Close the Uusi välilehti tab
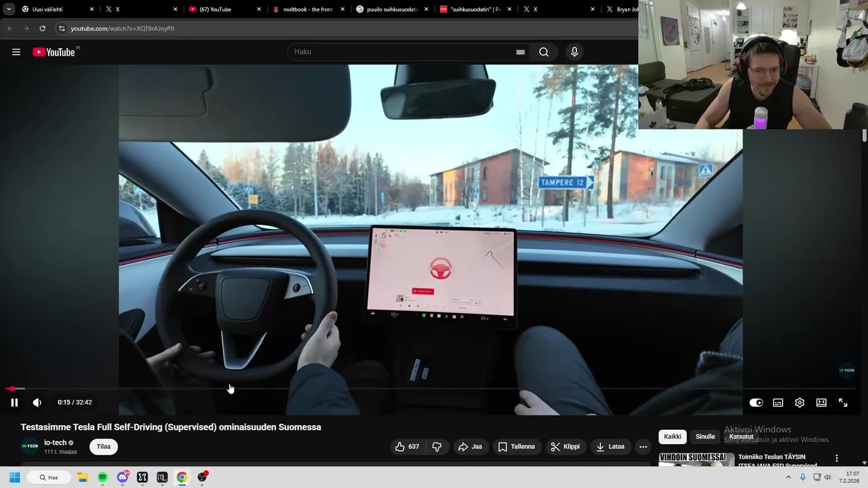This screenshot has height=488, width=868. [x=92, y=9]
